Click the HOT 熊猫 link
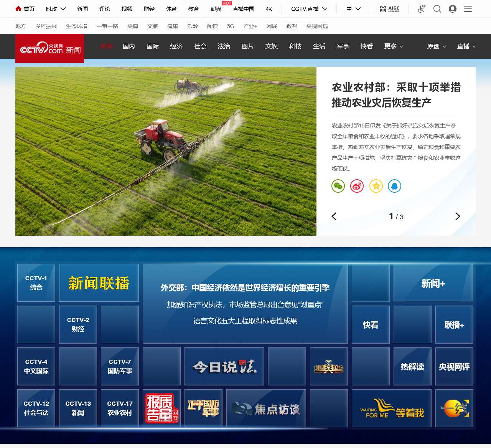The width and height of the screenshot is (491, 448). 216,8
